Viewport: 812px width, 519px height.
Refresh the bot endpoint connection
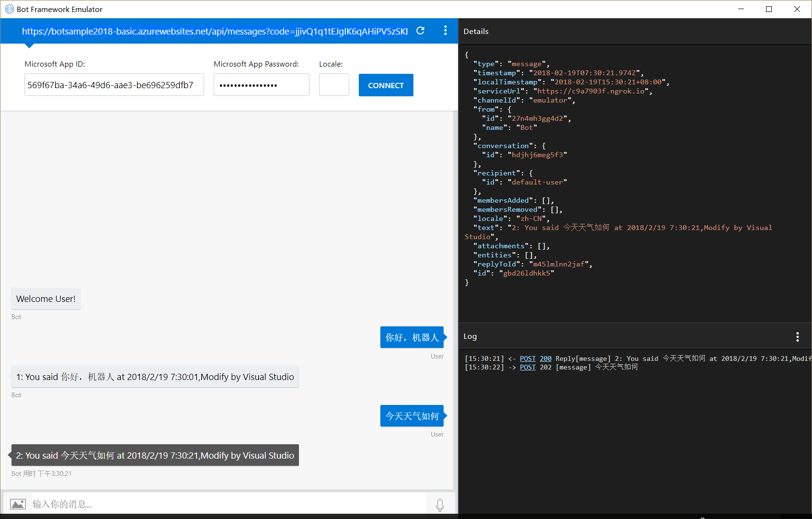click(x=420, y=31)
